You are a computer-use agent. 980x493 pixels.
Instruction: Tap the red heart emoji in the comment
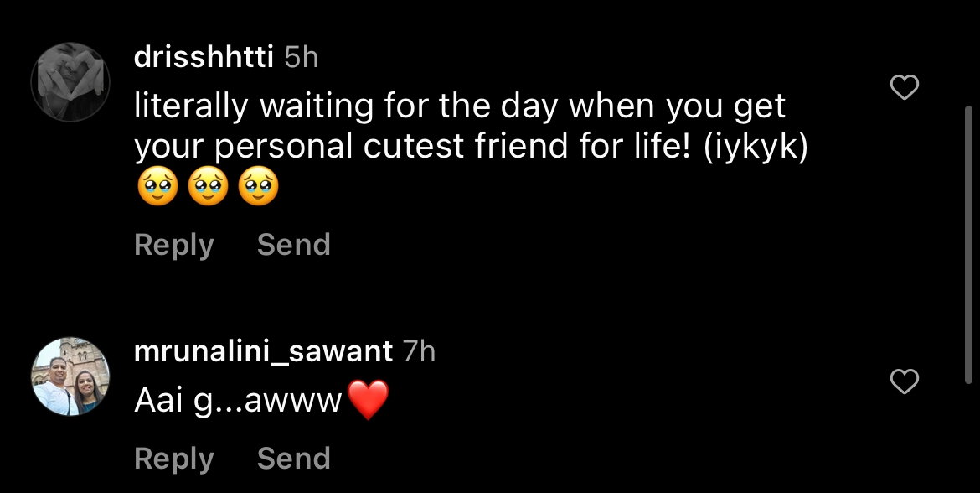click(368, 400)
